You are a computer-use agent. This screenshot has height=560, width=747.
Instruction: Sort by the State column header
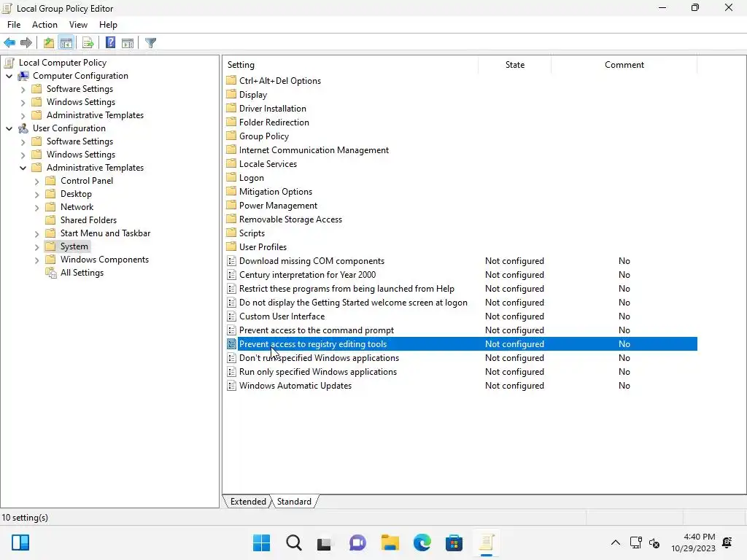514,65
